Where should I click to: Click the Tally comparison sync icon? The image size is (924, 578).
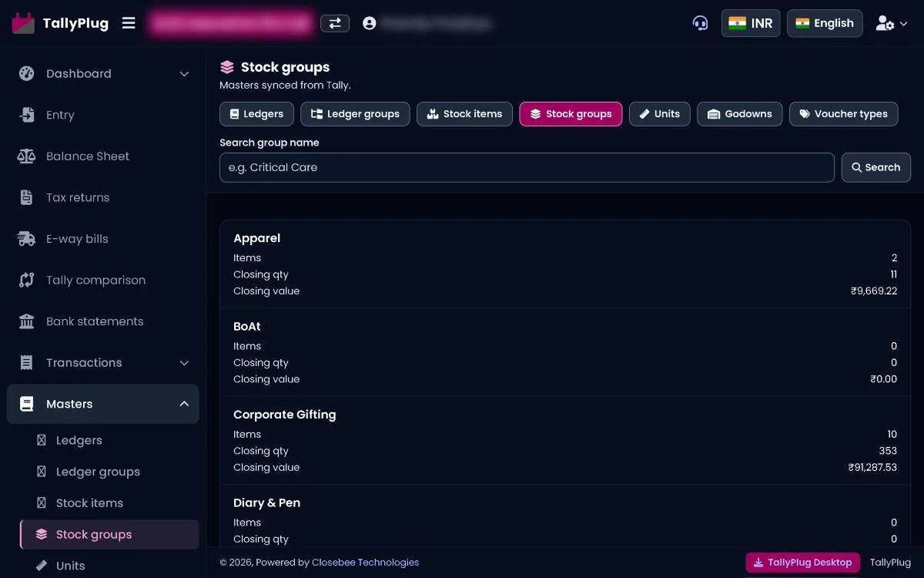coord(27,280)
